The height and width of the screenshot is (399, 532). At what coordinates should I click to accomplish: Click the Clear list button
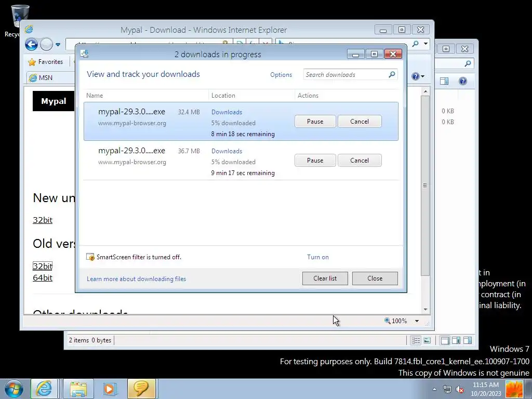(x=325, y=278)
